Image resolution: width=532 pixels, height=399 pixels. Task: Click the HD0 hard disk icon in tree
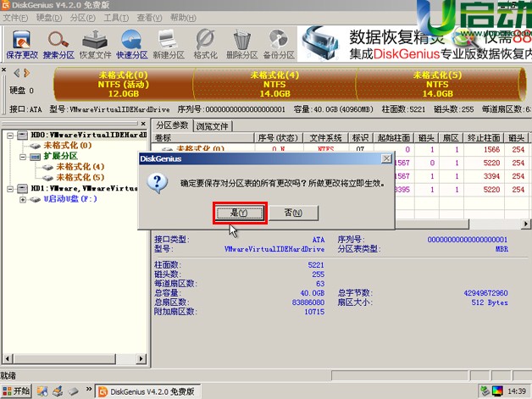(x=22, y=135)
